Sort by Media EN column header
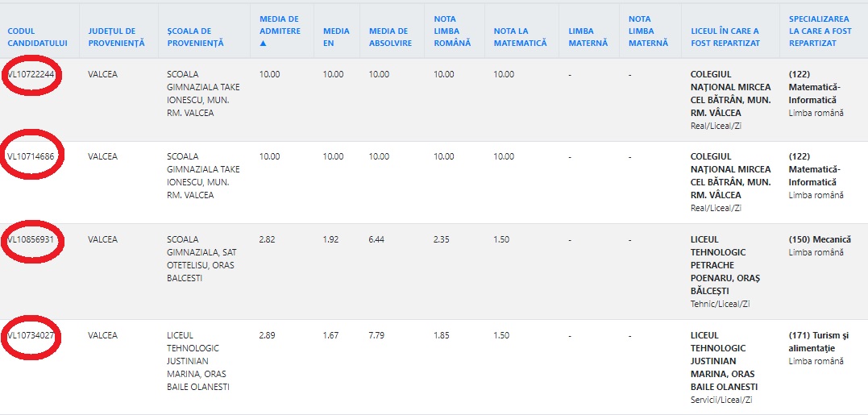The width and height of the screenshot is (868, 415). (x=336, y=37)
